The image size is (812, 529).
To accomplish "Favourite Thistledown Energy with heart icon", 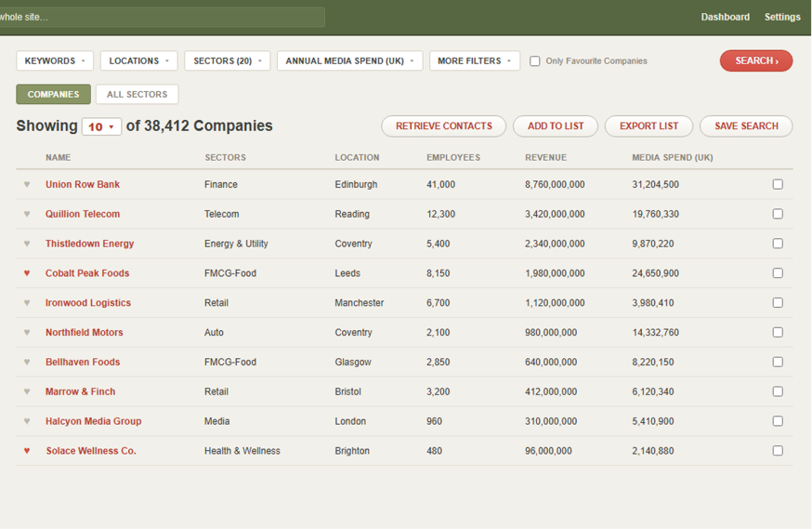I will click(27, 244).
